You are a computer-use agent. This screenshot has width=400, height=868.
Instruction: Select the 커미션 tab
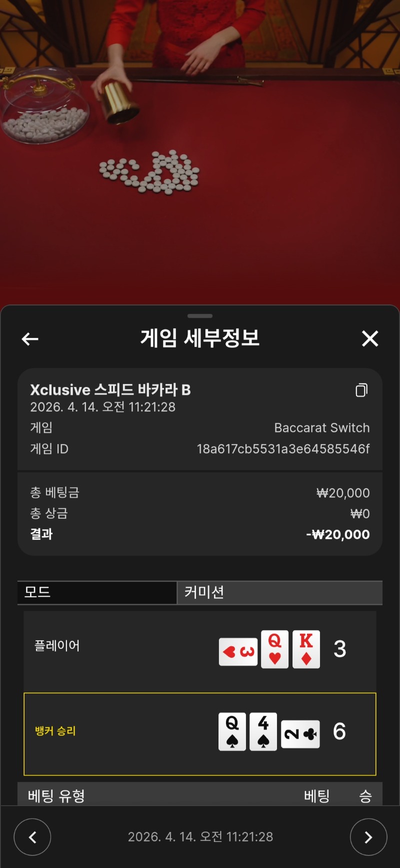280,593
